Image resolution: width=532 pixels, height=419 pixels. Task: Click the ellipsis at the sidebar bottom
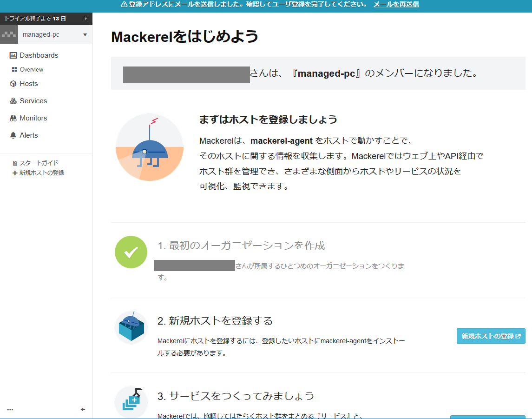[x=10, y=409]
